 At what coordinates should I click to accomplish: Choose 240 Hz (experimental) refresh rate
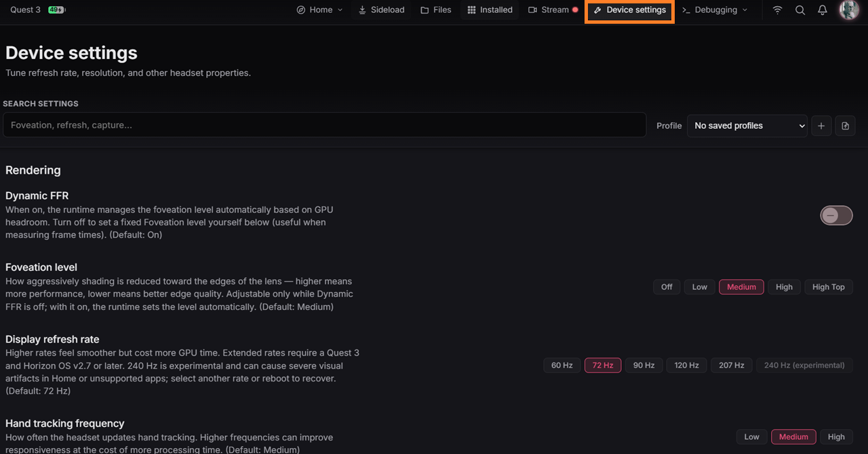tap(804, 365)
